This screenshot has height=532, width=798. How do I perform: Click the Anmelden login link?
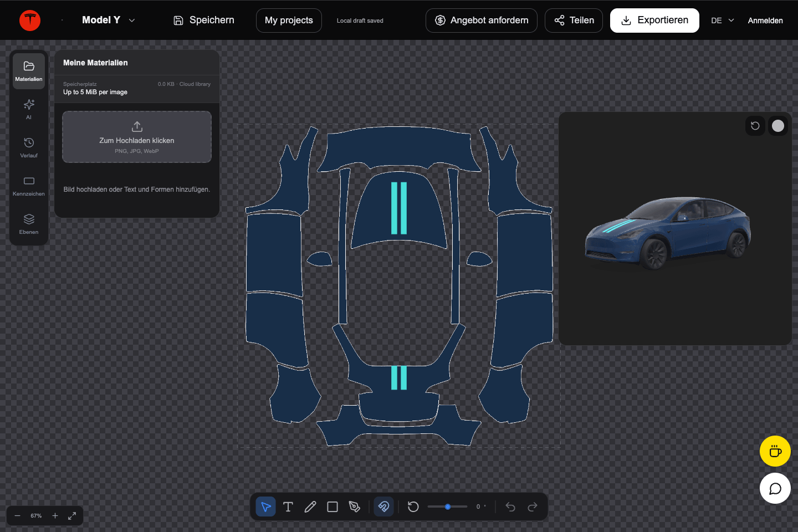(765, 21)
